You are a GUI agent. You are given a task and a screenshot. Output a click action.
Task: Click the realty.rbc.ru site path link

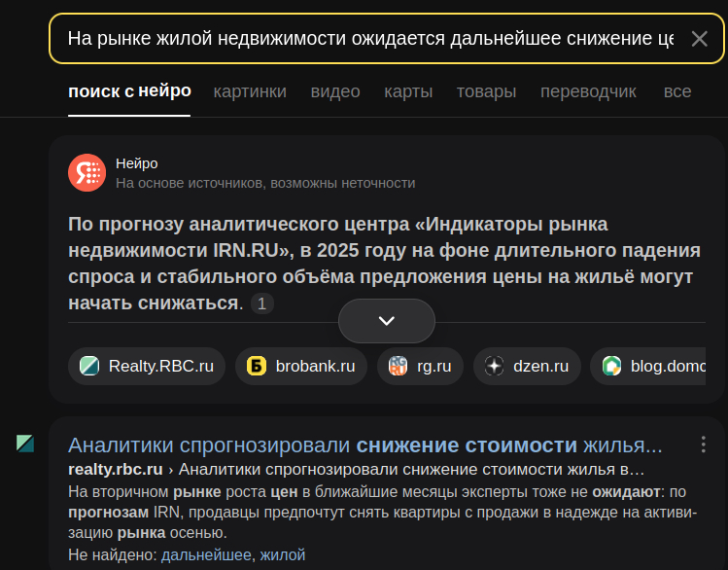click(x=356, y=470)
